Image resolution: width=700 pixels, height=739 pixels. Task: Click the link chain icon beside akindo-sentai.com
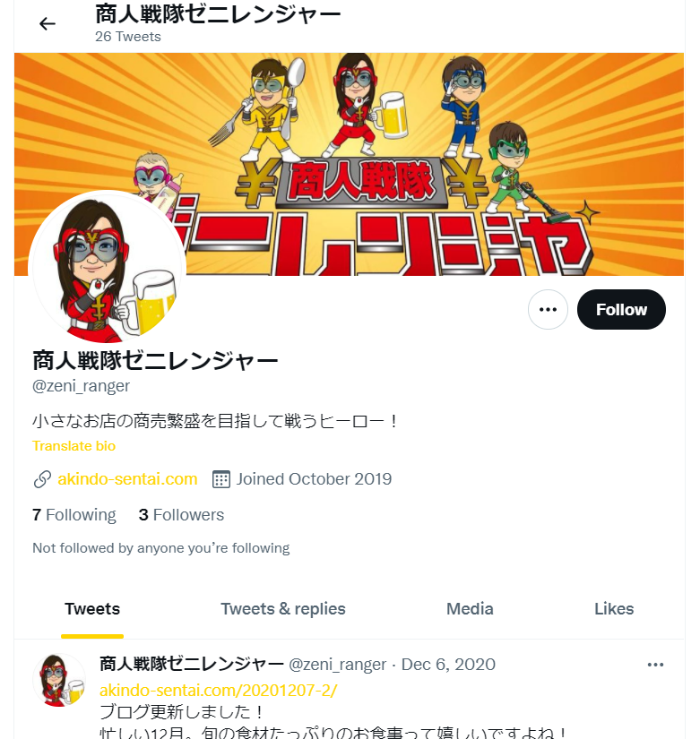(x=42, y=479)
